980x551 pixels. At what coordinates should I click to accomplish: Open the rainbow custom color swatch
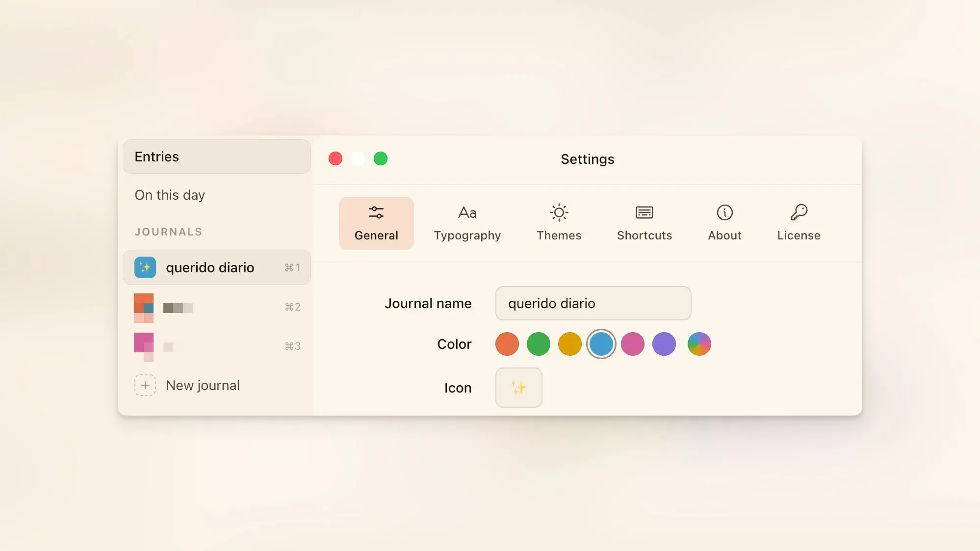coord(699,344)
